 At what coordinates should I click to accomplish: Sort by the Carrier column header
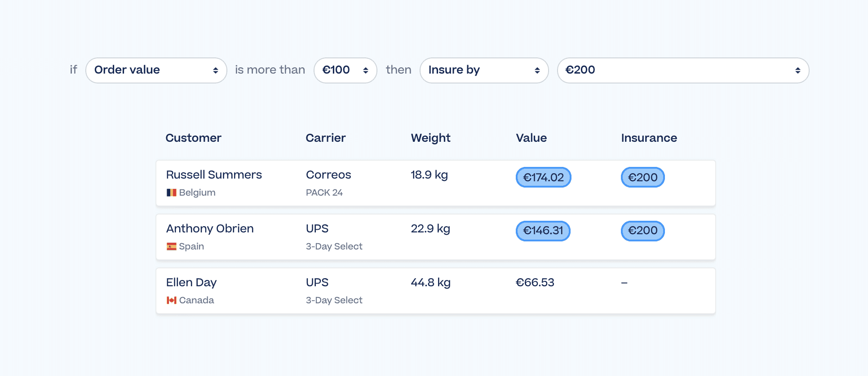[x=326, y=138]
